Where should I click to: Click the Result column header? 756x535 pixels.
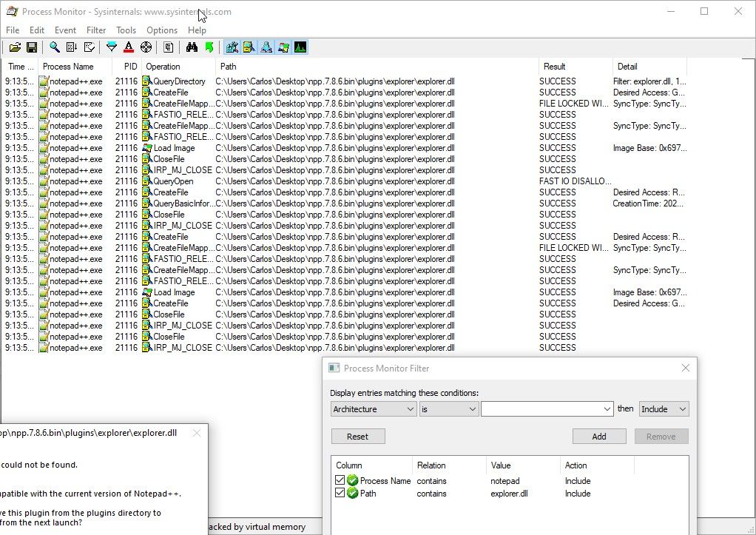[576, 67]
